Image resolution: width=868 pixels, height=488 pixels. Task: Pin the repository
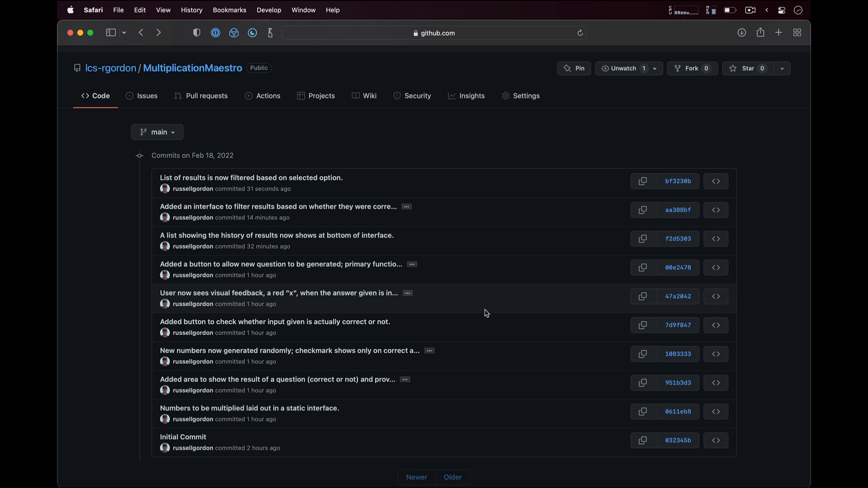click(574, 68)
